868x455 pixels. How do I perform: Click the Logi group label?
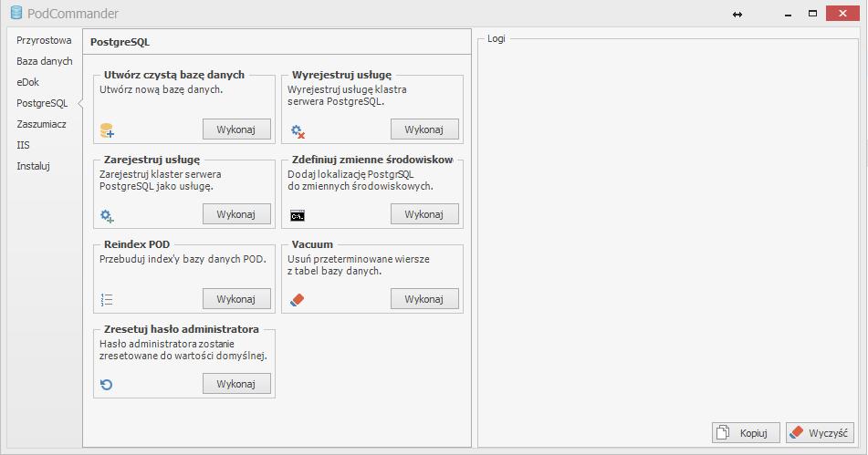(x=496, y=38)
